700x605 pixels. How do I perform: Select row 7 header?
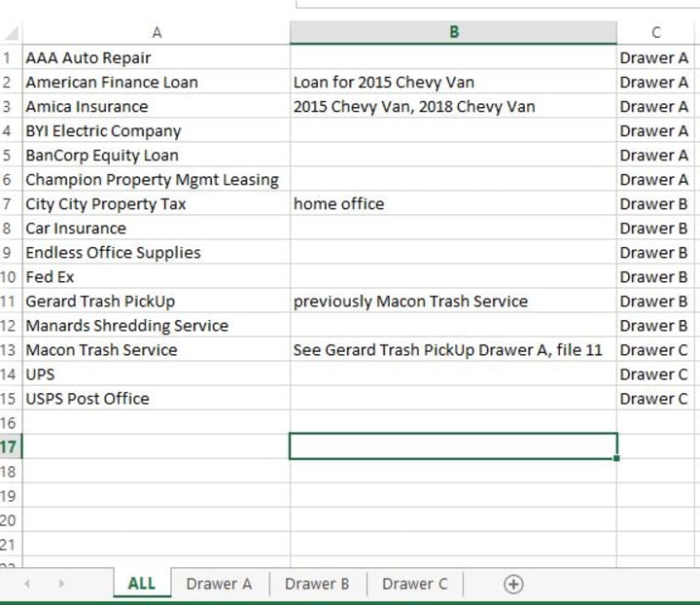pyautogui.click(x=10, y=203)
